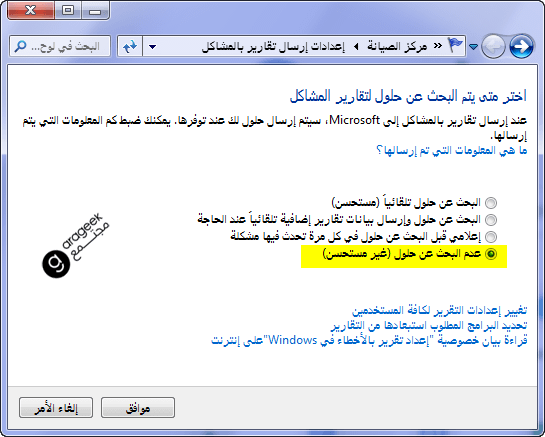Screen dimensions: 545x437
Task: Click the موافق button
Action: (138, 407)
